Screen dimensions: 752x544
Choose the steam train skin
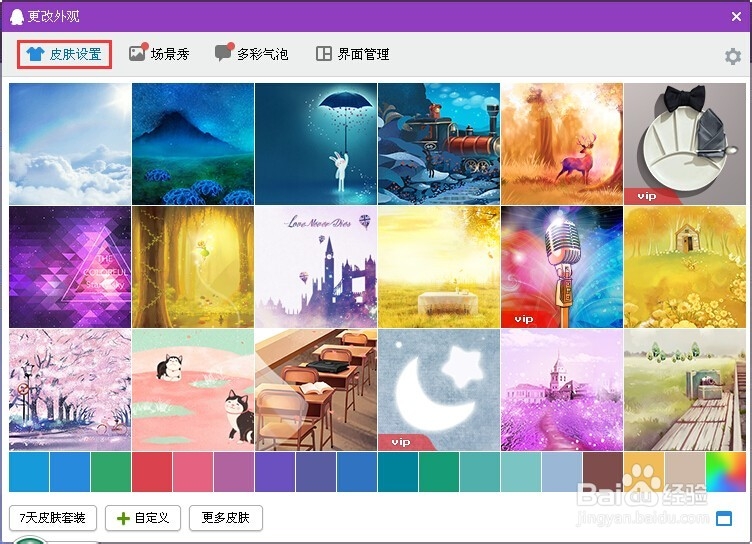[439, 144]
